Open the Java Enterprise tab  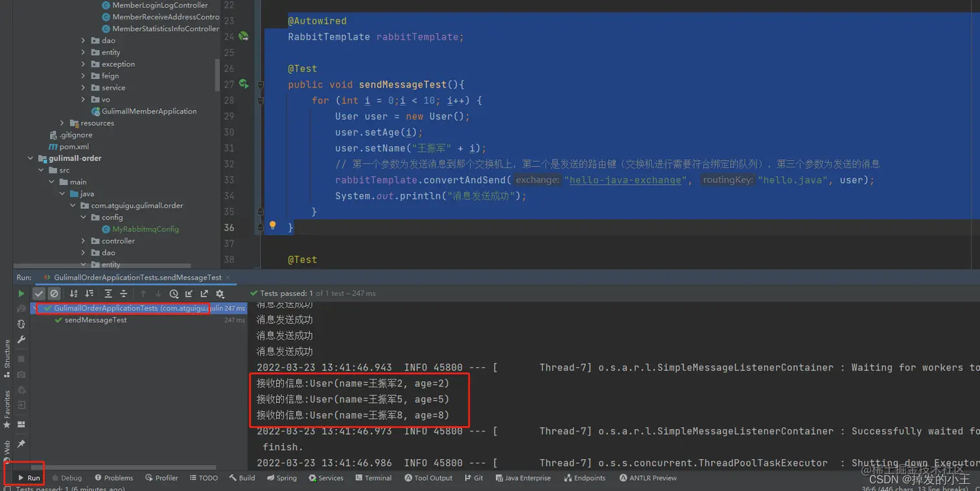pos(523,478)
